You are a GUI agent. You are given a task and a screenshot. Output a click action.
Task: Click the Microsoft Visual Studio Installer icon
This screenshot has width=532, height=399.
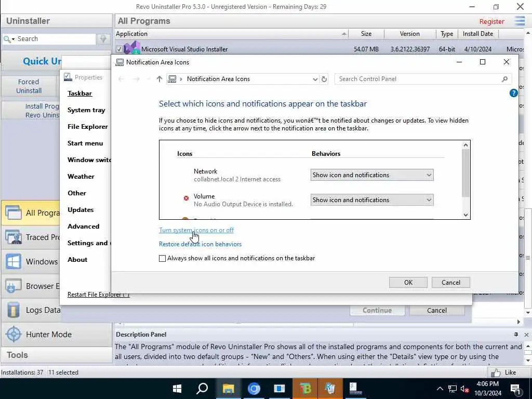pos(131,48)
